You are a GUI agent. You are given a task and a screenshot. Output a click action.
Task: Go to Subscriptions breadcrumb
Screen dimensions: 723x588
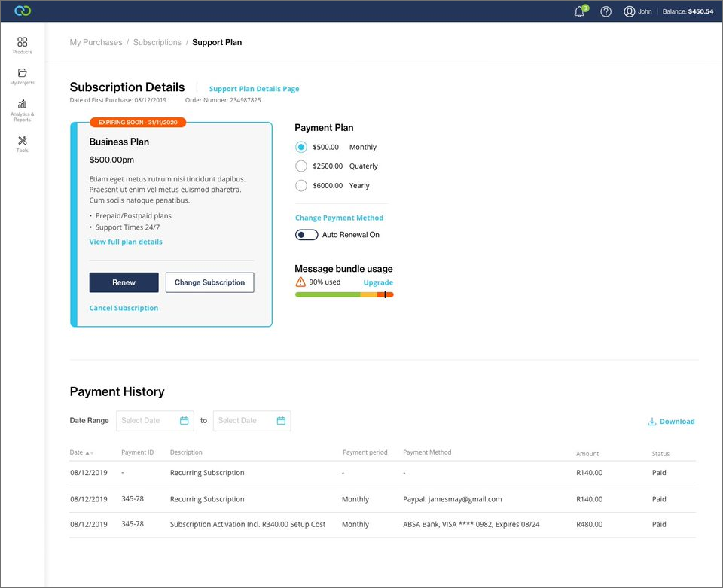(x=157, y=42)
